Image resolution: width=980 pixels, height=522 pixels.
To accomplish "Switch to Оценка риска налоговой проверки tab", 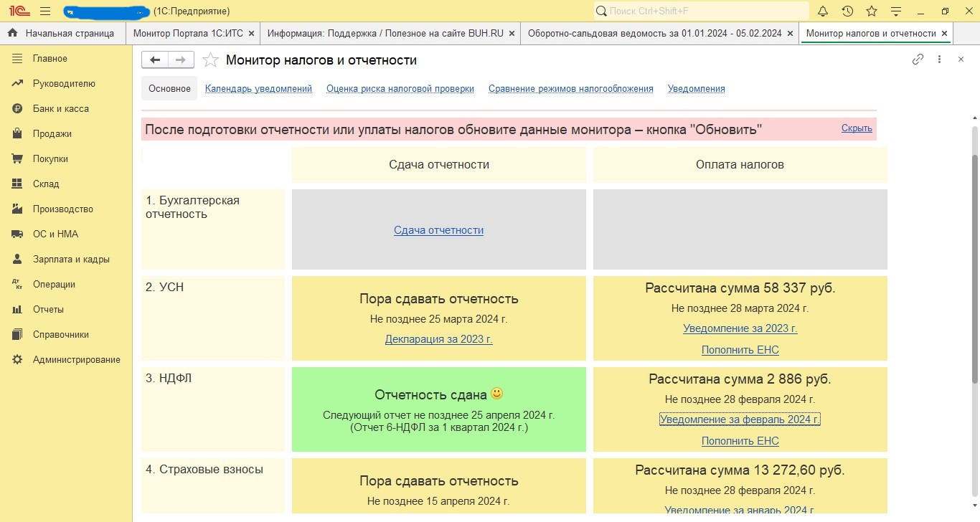I will tap(400, 89).
